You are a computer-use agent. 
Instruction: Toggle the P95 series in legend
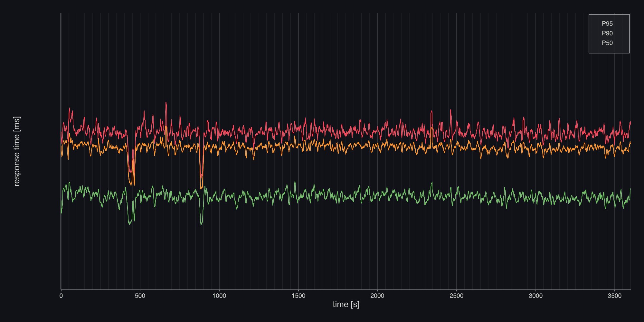[x=607, y=24]
